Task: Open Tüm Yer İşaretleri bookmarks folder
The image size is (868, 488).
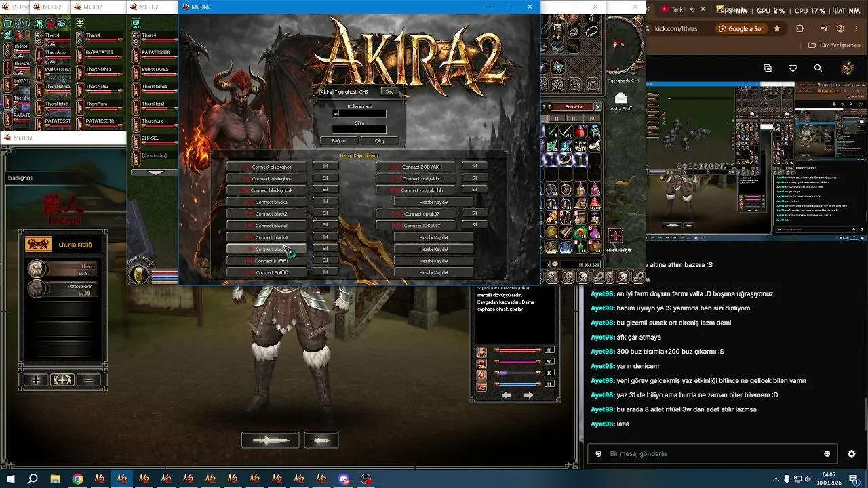Action: coord(834,45)
